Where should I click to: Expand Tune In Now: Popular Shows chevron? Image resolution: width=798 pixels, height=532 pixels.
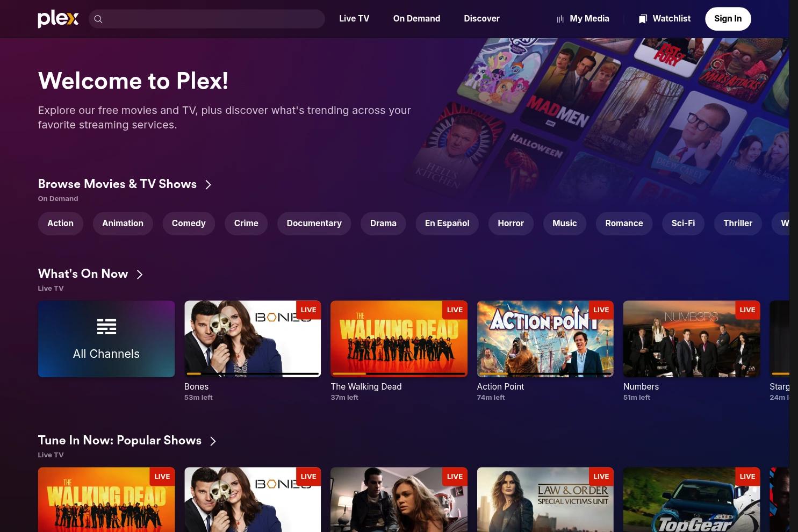click(213, 441)
